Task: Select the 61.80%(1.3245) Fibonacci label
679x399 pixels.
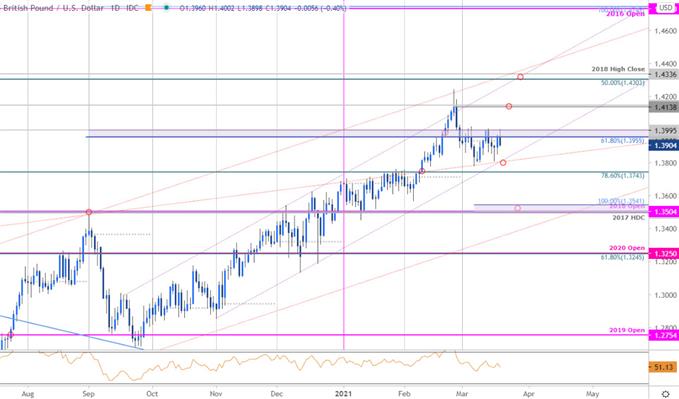Action: coord(622,257)
